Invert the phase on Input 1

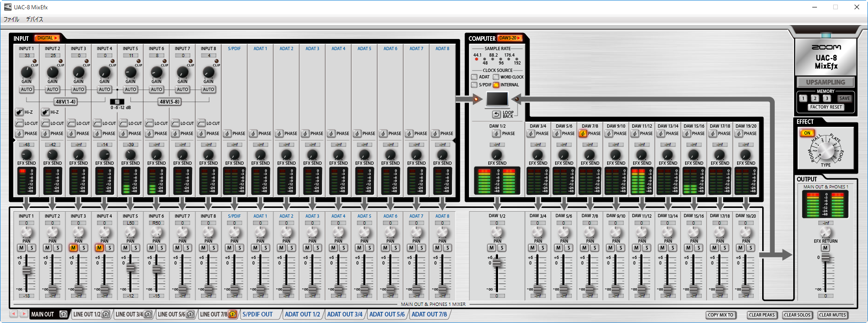click(19, 134)
